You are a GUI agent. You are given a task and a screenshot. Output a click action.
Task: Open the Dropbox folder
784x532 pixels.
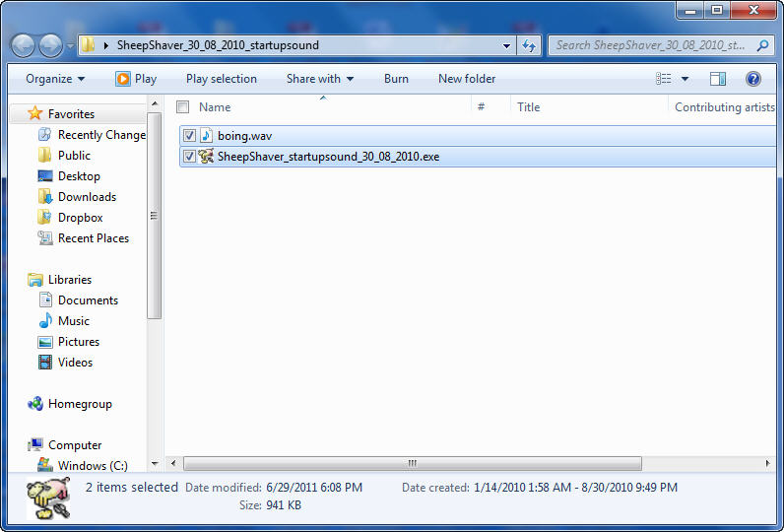pos(81,218)
